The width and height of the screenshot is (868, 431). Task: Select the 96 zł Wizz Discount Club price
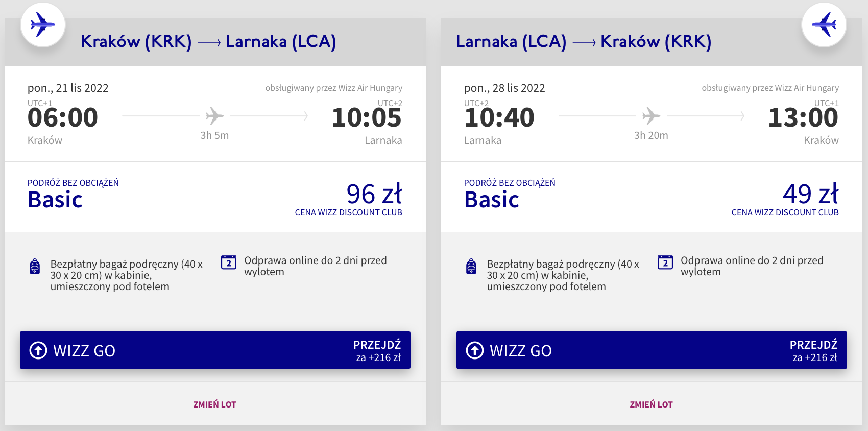[x=374, y=195]
